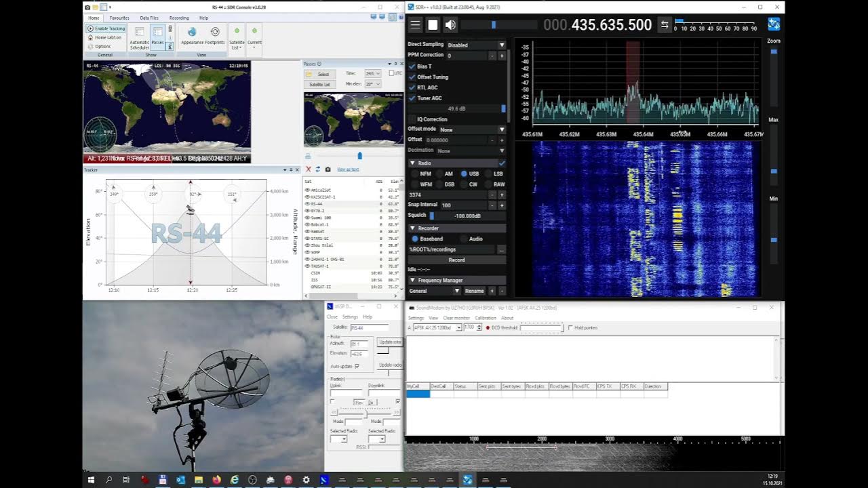Toggle Offset Tuning checkbox
This screenshot has height=488, width=868.
[412, 77]
